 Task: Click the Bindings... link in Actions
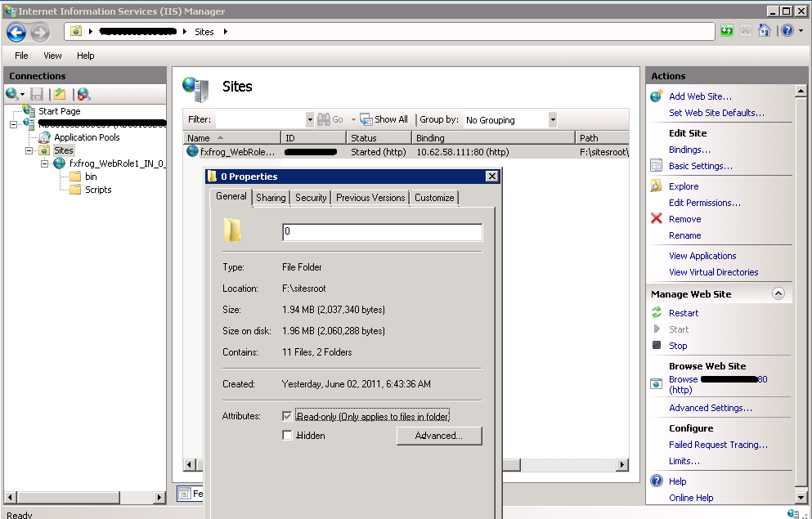[x=689, y=150]
